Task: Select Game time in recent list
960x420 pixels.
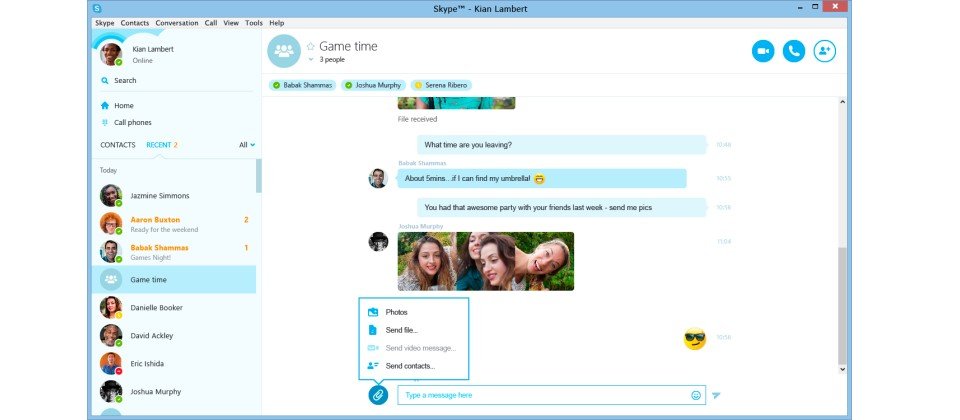Action: (x=174, y=280)
